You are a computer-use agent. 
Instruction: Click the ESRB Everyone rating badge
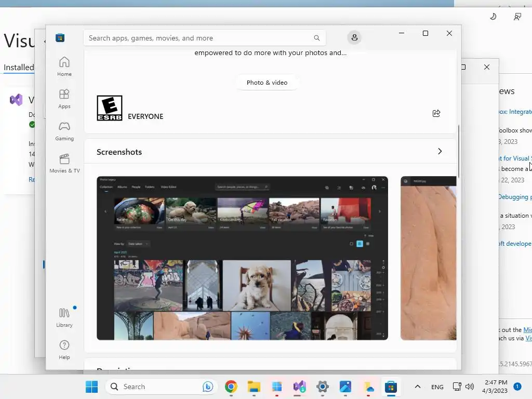[x=110, y=108]
